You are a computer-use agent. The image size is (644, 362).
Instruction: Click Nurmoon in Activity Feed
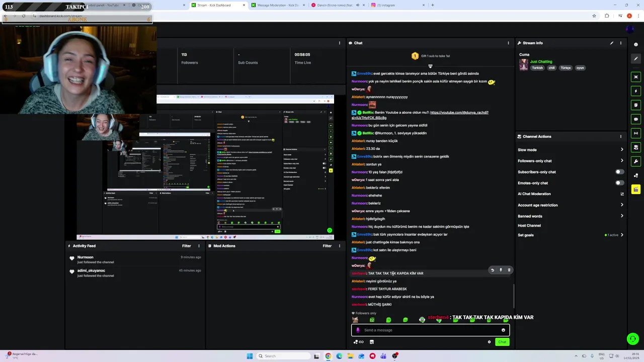click(86, 257)
